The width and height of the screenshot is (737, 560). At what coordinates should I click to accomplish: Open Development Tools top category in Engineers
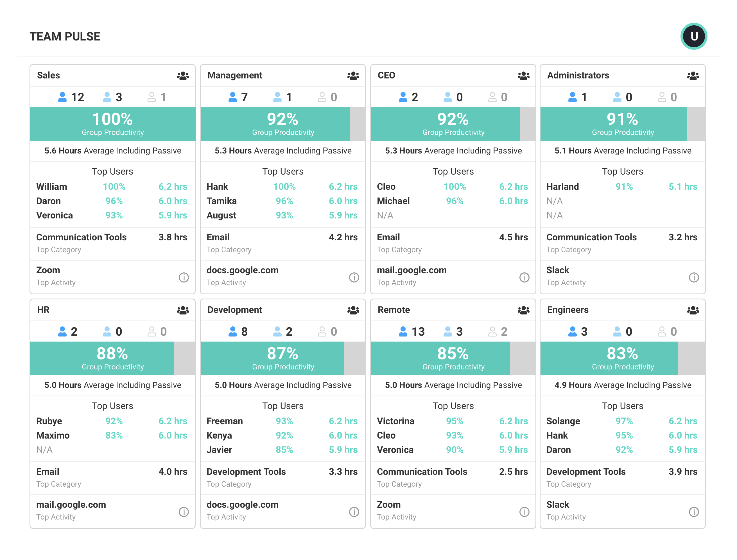pyautogui.click(x=586, y=472)
